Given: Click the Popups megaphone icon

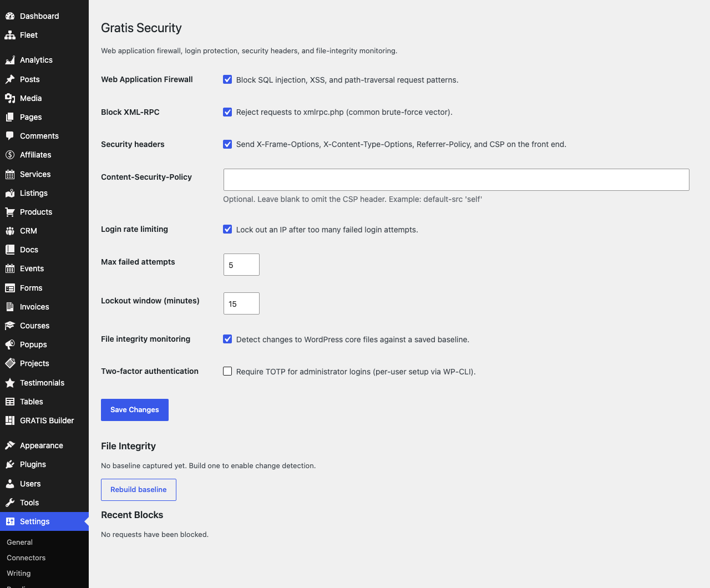Looking at the screenshot, I should [x=10, y=344].
